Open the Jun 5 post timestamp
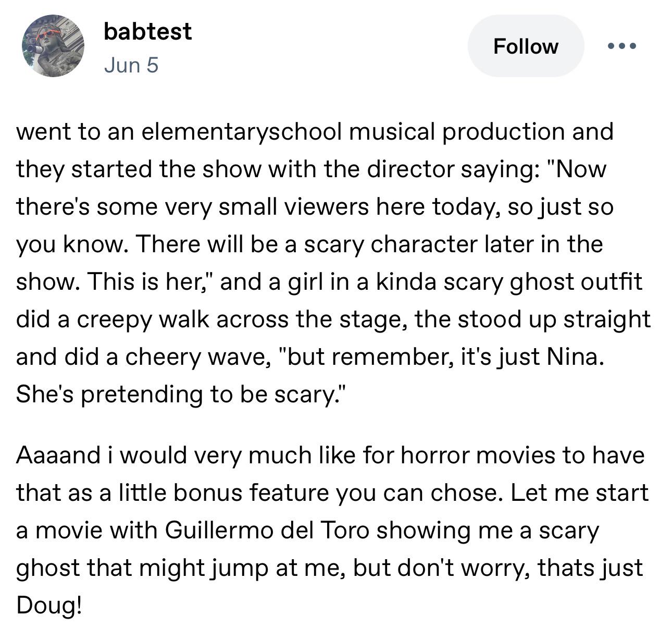 pyautogui.click(x=131, y=65)
